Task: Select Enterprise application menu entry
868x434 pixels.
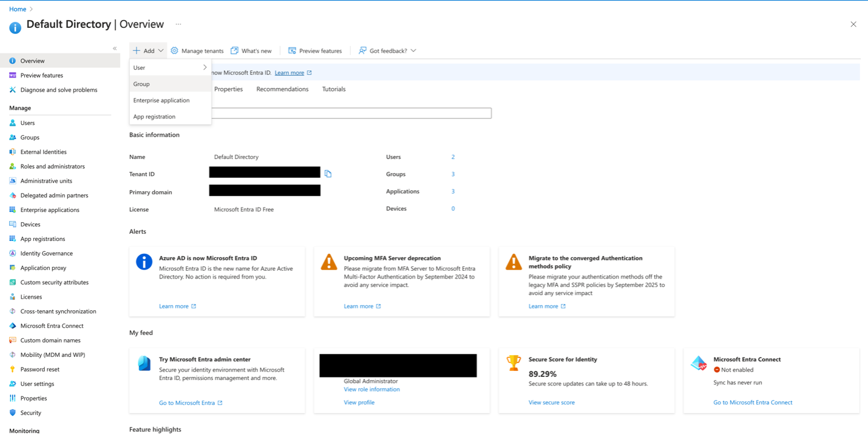Action: [171, 100]
